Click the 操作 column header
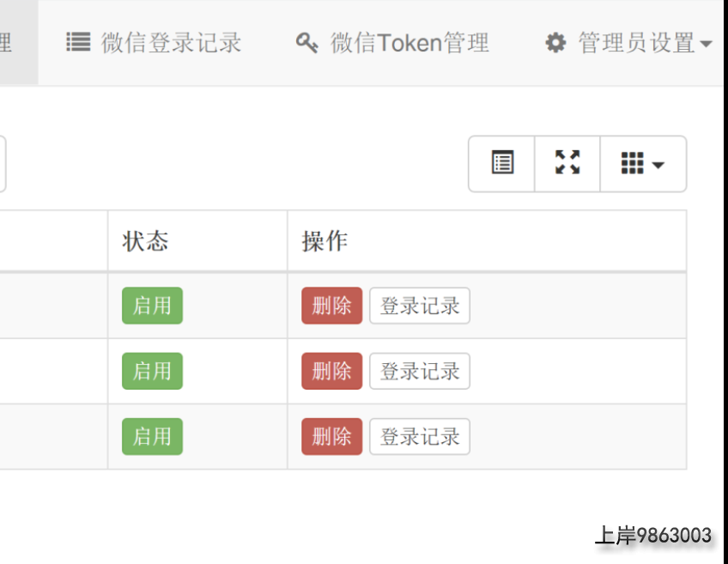This screenshot has width=728, height=564. point(325,241)
